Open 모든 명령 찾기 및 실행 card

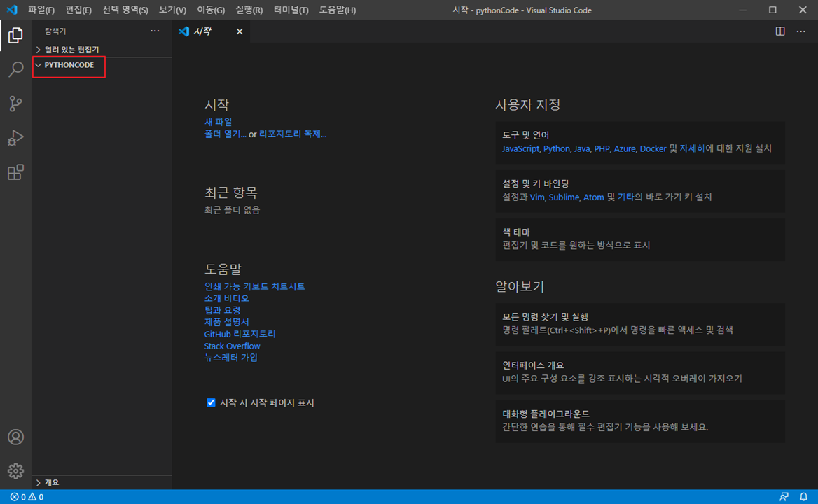click(640, 323)
